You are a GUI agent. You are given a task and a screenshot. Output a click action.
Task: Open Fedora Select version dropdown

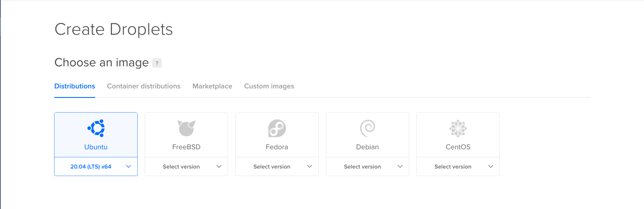pyautogui.click(x=277, y=167)
